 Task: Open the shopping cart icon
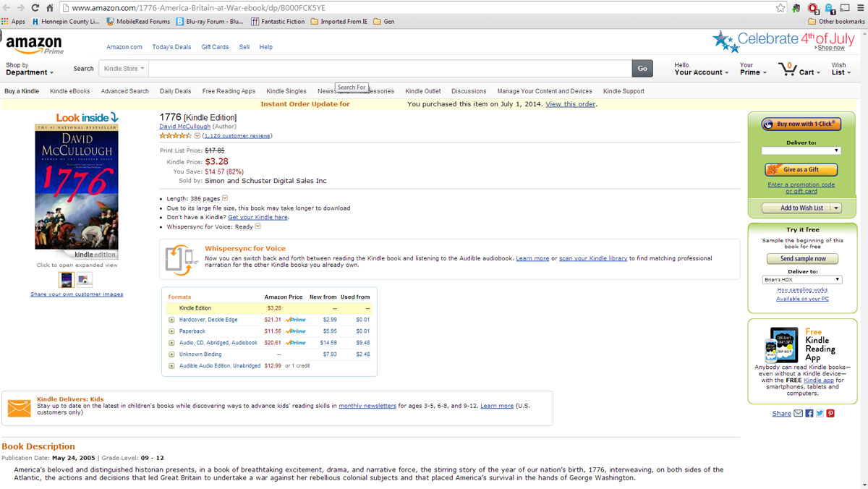pos(787,69)
